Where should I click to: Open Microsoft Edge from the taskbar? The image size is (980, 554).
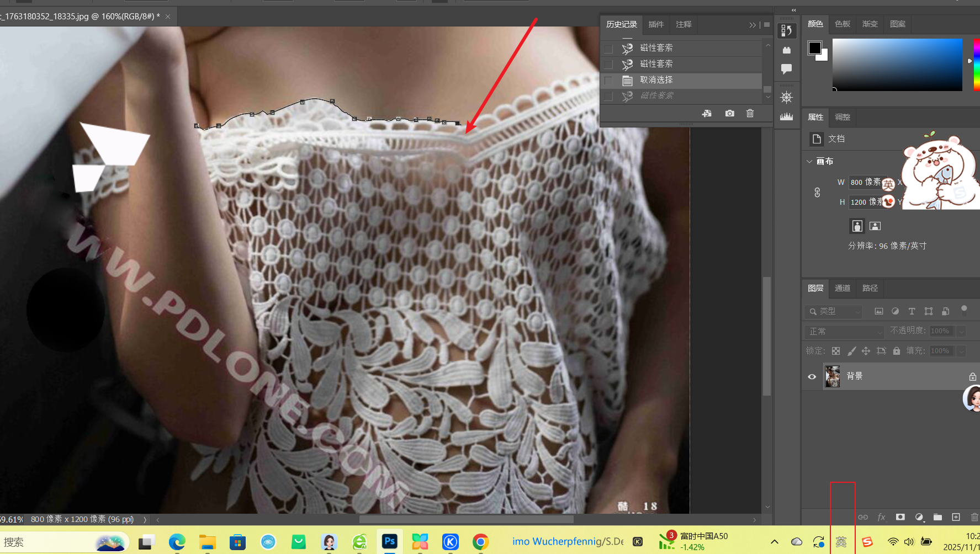point(177,542)
